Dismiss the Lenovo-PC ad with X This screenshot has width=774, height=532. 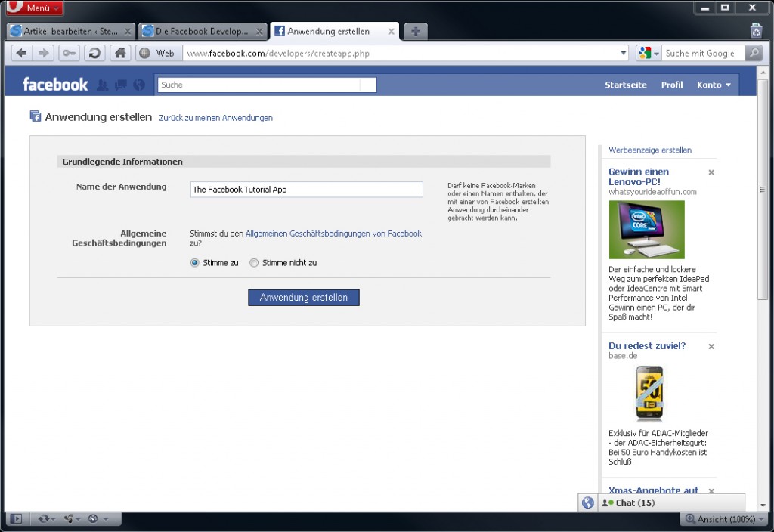point(711,172)
